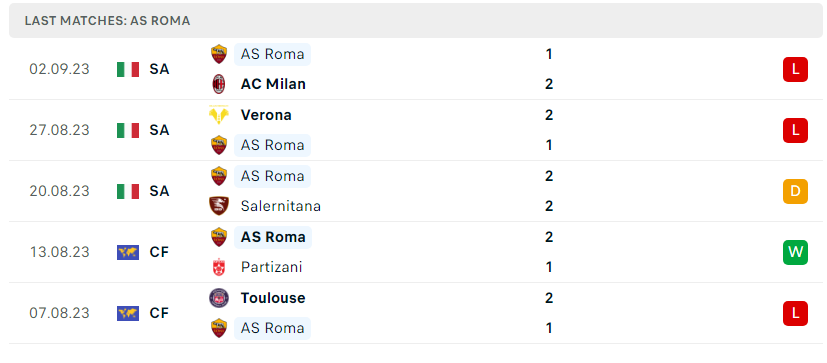Click the Last Matches: AS Roma header
This screenshot has height=363, width=827.
[108, 21]
